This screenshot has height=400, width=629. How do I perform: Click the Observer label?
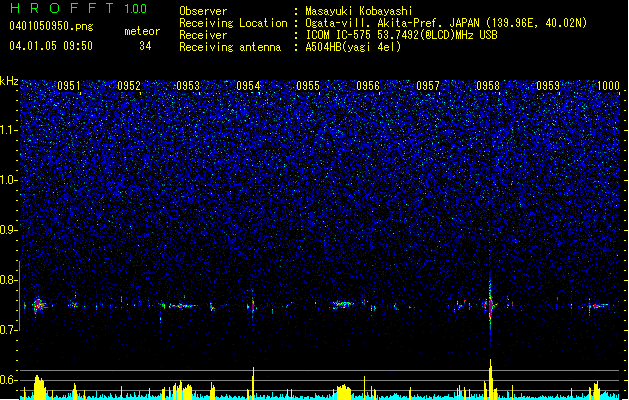pyautogui.click(x=203, y=11)
